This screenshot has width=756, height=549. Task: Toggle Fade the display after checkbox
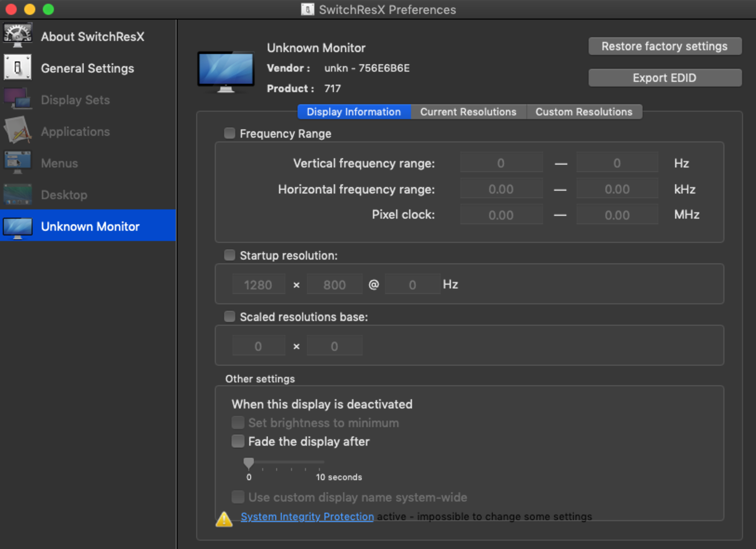point(238,441)
